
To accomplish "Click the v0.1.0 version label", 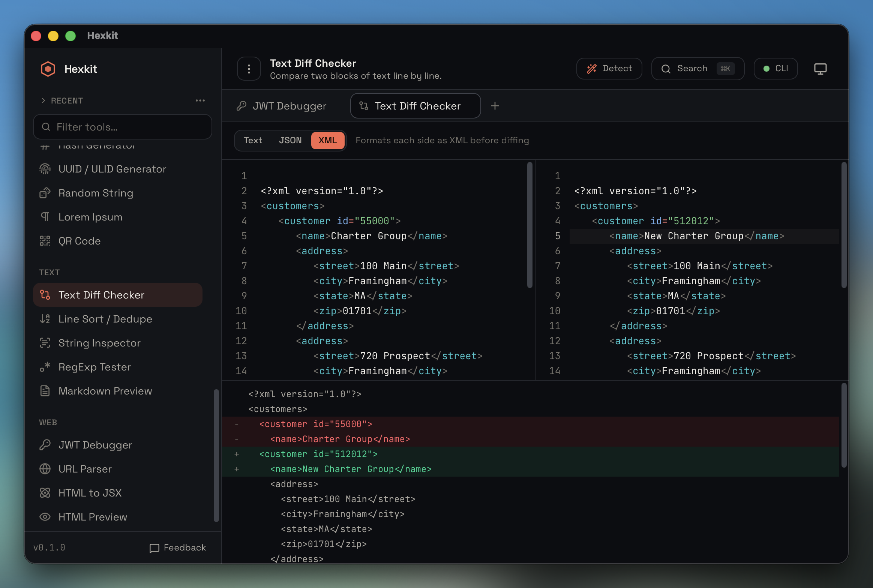I will click(49, 548).
